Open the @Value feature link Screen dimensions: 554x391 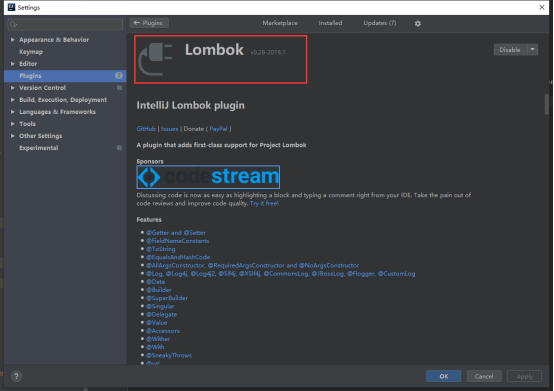coord(157,322)
